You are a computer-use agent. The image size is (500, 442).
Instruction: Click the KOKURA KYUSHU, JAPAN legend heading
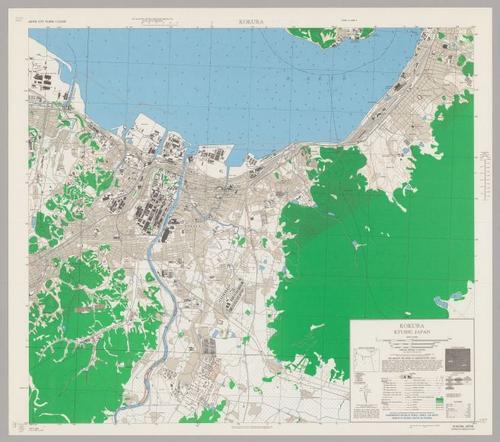411,328
